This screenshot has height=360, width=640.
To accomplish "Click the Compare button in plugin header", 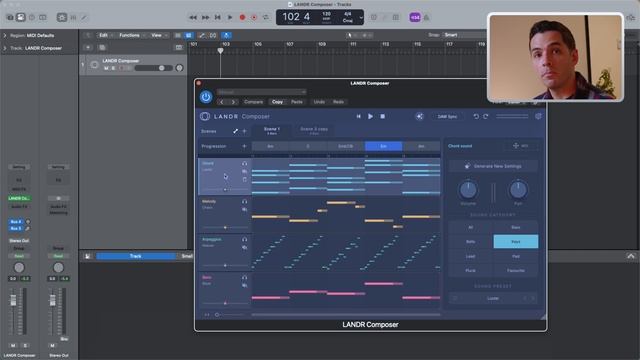I will pos(253,102).
